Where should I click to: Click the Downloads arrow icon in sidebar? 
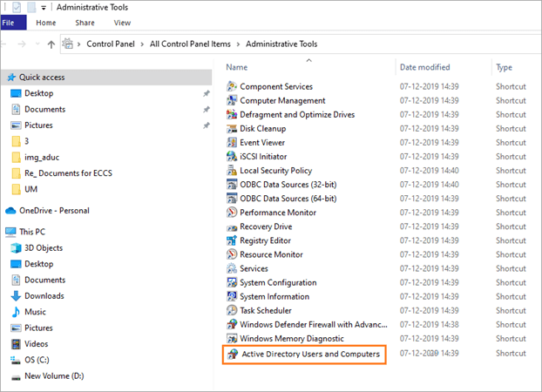(16, 296)
